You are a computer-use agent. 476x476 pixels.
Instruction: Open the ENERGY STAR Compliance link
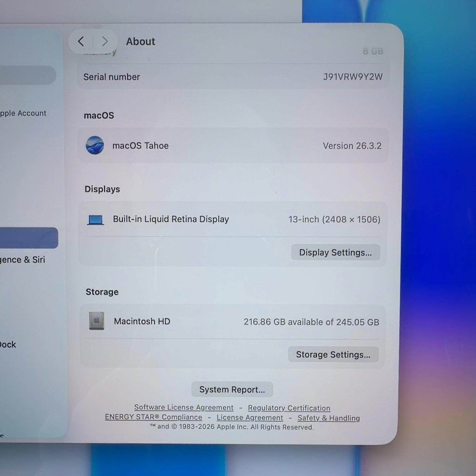pos(154,417)
